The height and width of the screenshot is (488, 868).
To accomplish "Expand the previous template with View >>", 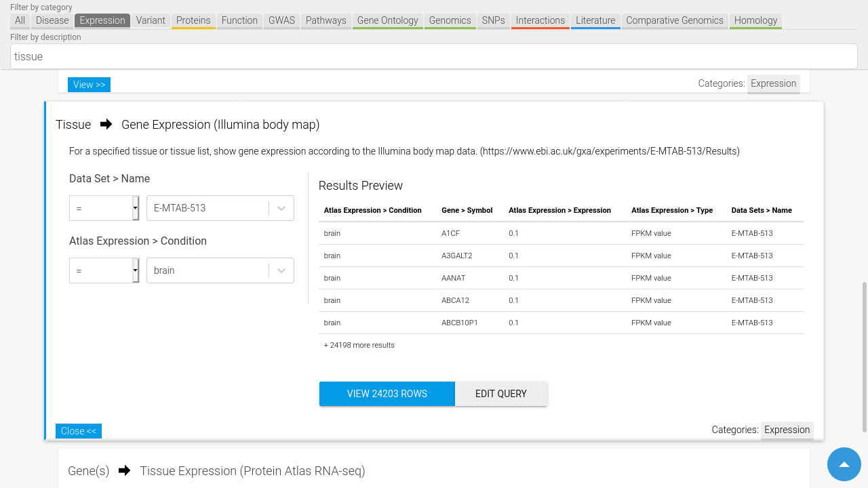I will [89, 85].
